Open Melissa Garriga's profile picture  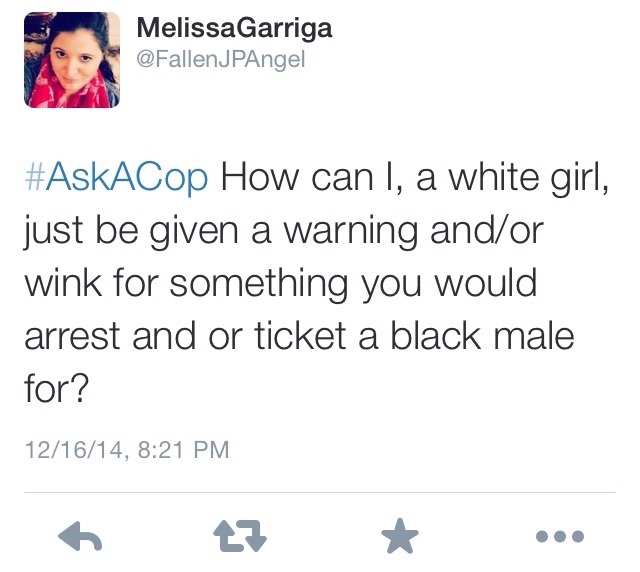click(72, 60)
